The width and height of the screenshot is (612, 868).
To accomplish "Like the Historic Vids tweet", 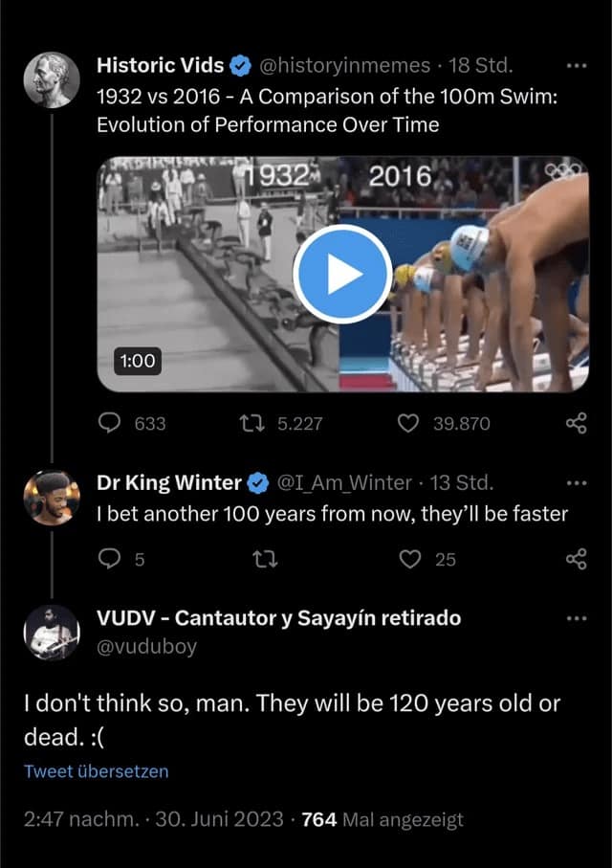I will tap(408, 424).
